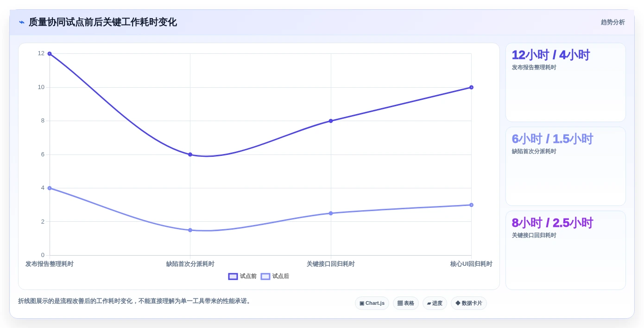Click the 试点前 data point at 发布报告整理耗时

click(x=50, y=54)
